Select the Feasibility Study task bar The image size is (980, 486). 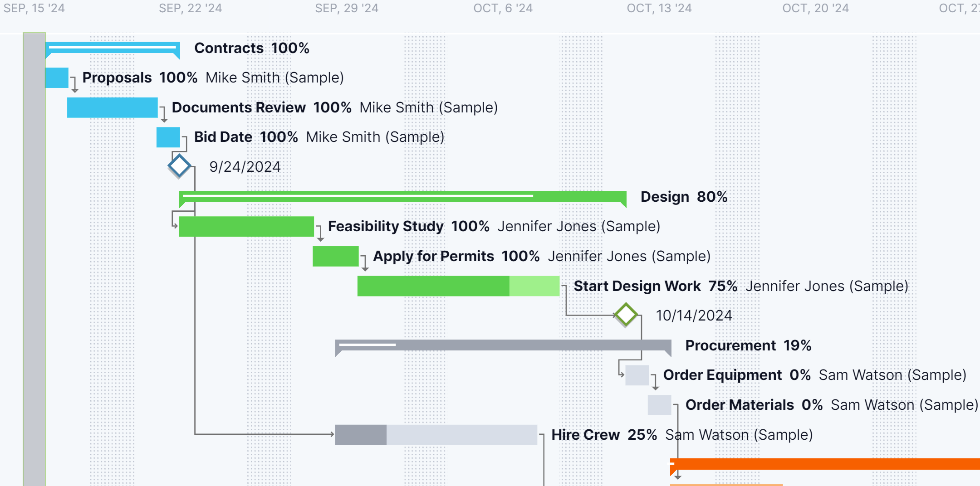[x=246, y=226]
